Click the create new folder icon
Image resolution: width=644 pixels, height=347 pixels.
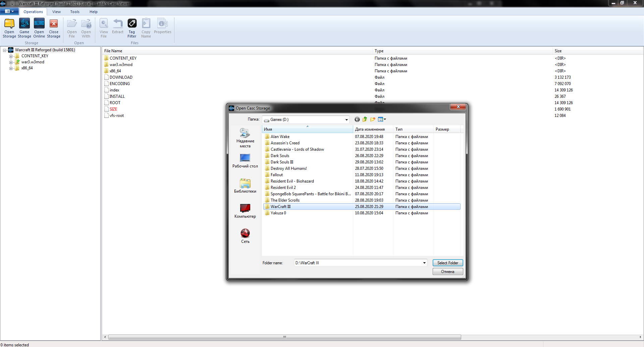click(372, 120)
